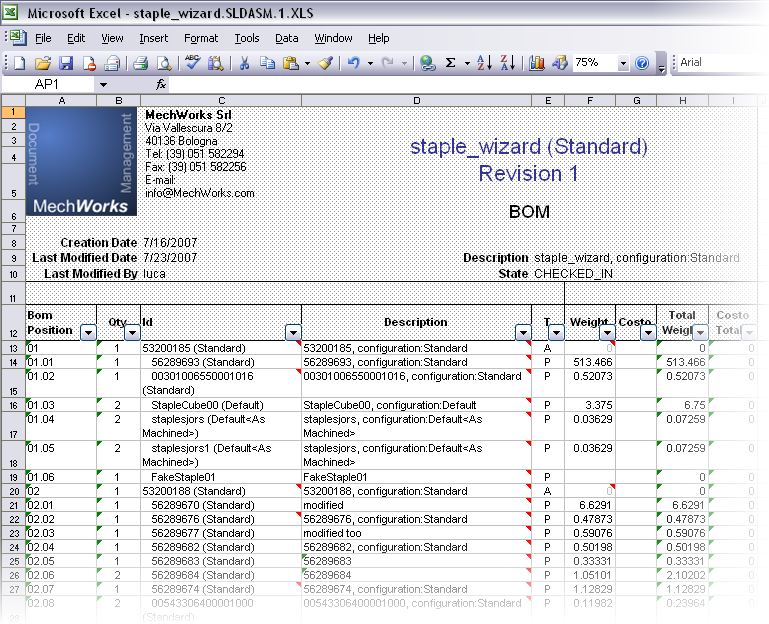
Task: Open a file with the Open folder icon
Action: [x=43, y=63]
